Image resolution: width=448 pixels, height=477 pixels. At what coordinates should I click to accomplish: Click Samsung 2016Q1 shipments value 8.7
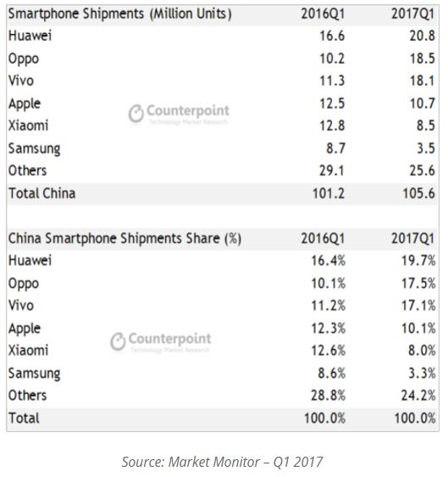click(335, 148)
